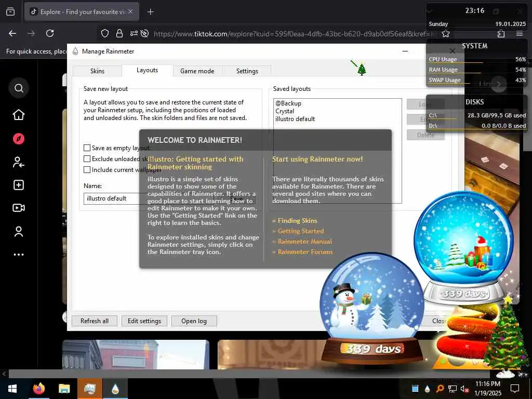Viewport: 532px width, 399px height.
Task: Open the Finding Skins link
Action: 297,220
